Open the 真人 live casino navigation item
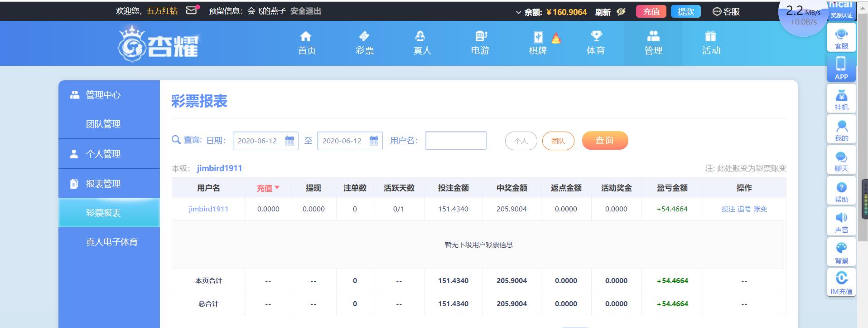 click(422, 43)
